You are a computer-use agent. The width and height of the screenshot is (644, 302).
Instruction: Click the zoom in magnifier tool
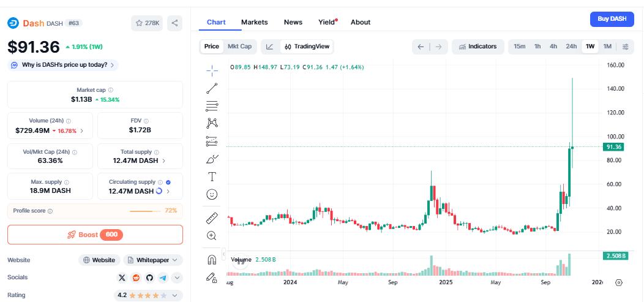point(212,236)
